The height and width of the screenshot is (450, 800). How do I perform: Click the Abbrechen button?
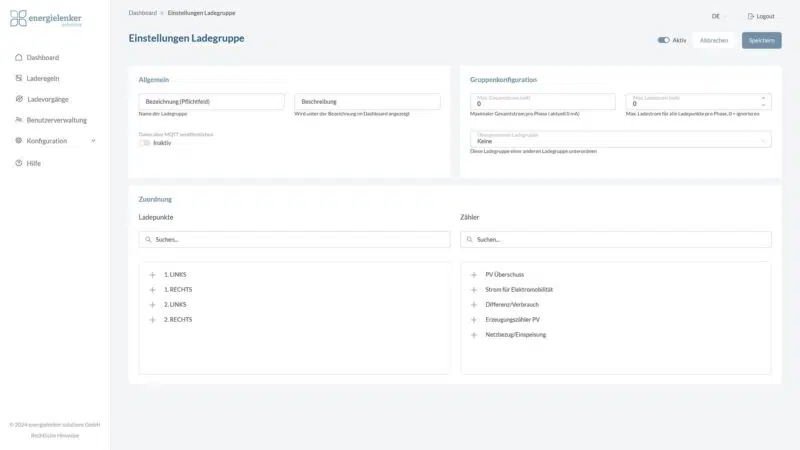click(x=713, y=41)
